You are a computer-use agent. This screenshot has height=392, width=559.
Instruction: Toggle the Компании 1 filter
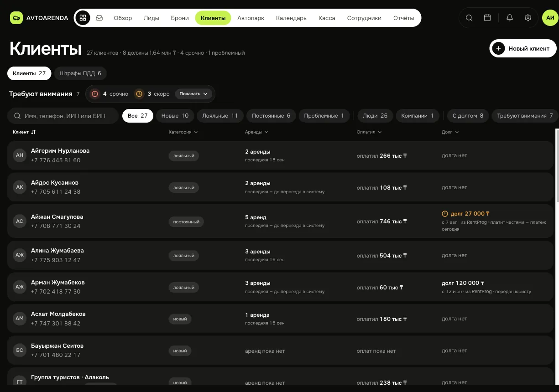(x=417, y=116)
